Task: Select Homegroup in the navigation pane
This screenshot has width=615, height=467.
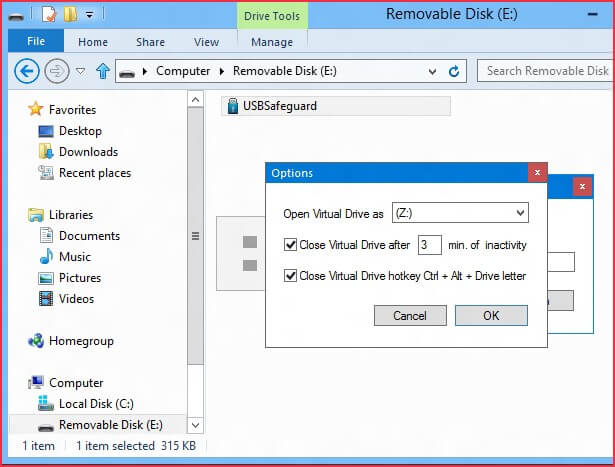Action: pyautogui.click(x=81, y=341)
